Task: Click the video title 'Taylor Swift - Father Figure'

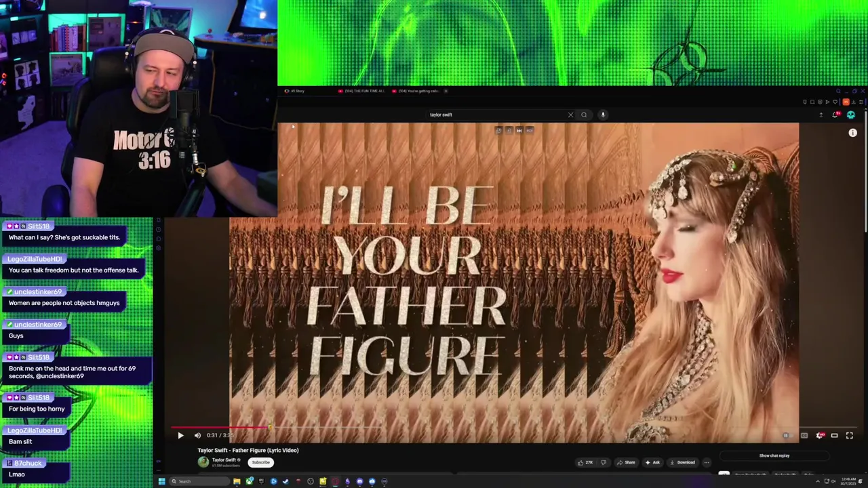Action: click(248, 450)
